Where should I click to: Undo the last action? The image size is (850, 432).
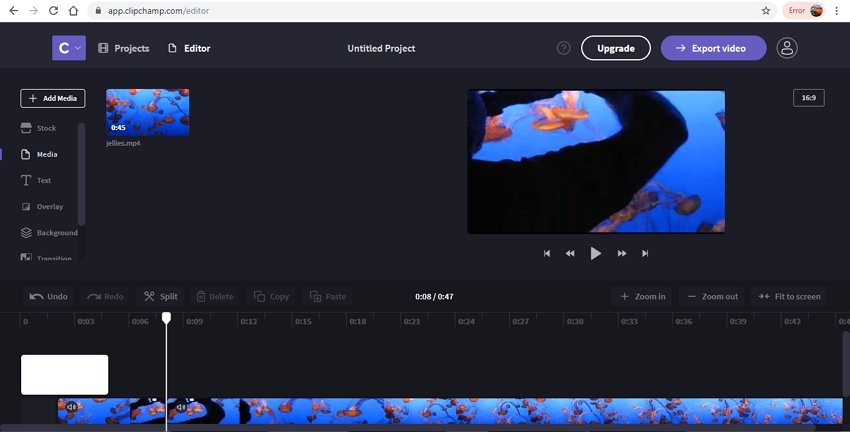coord(49,296)
